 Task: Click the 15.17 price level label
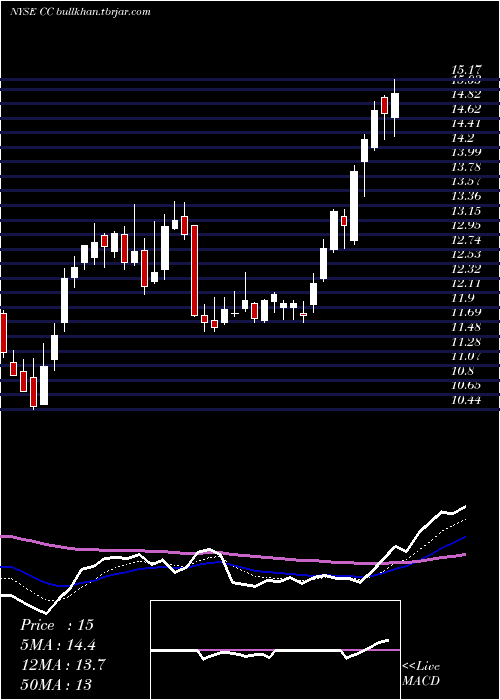point(466,70)
